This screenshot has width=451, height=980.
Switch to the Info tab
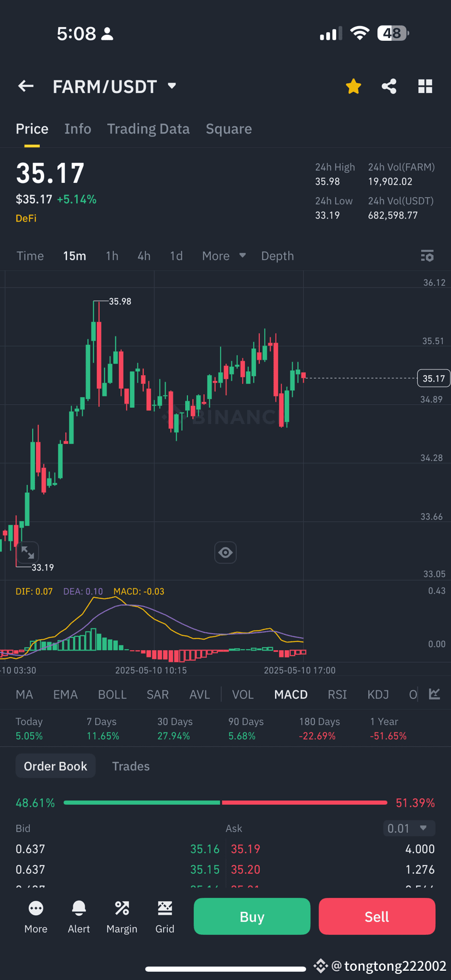point(78,129)
